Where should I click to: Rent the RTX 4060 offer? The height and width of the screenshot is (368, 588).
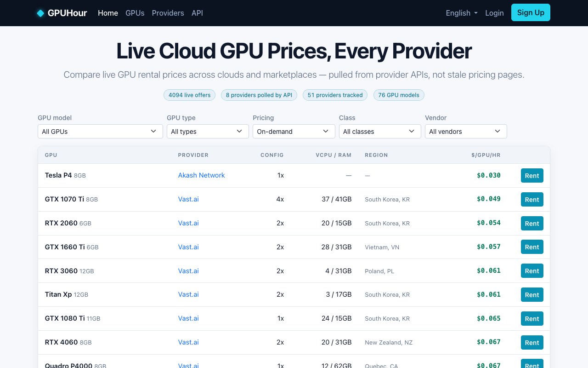(x=532, y=342)
